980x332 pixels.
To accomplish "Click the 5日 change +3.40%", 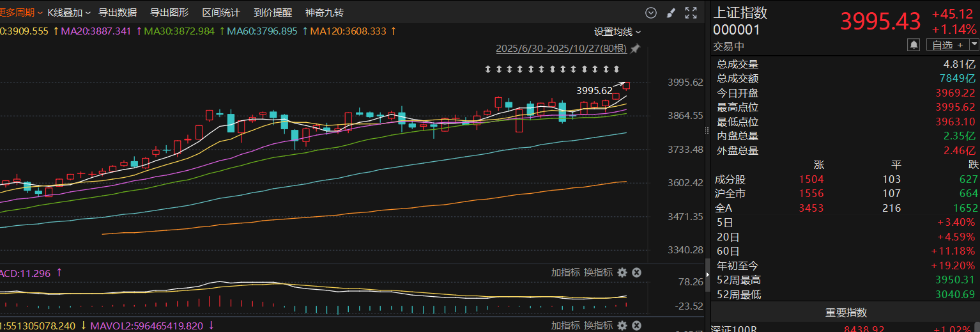I will 958,223.
